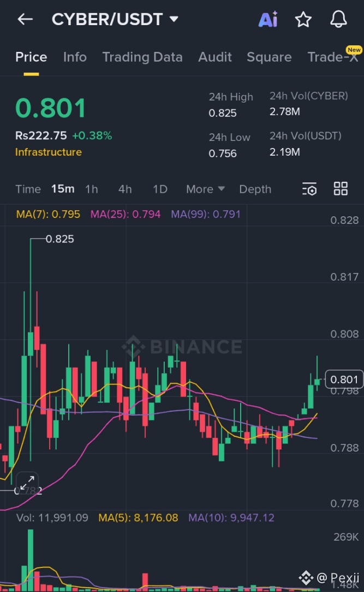Switch to Depth chart view

[255, 189]
